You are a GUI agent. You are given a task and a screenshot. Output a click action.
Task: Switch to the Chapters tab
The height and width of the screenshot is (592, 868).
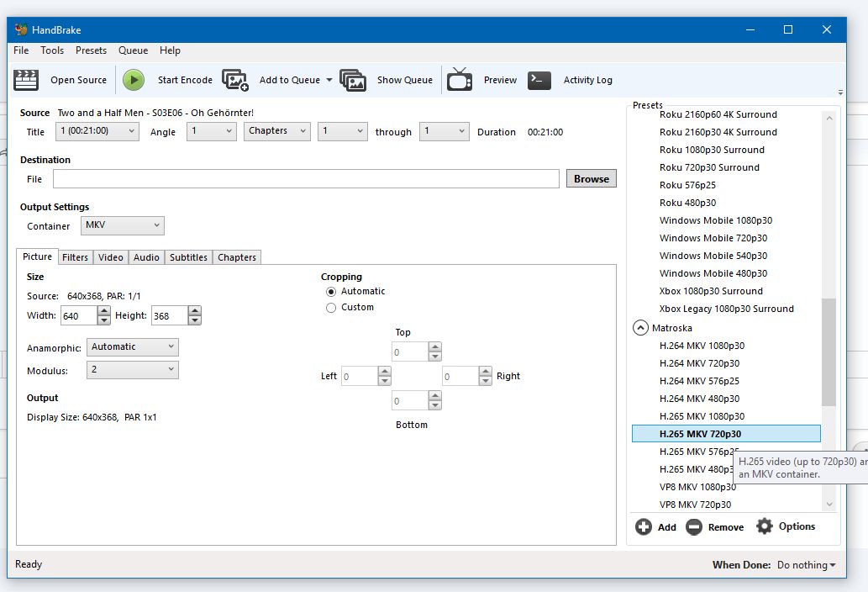tap(237, 257)
